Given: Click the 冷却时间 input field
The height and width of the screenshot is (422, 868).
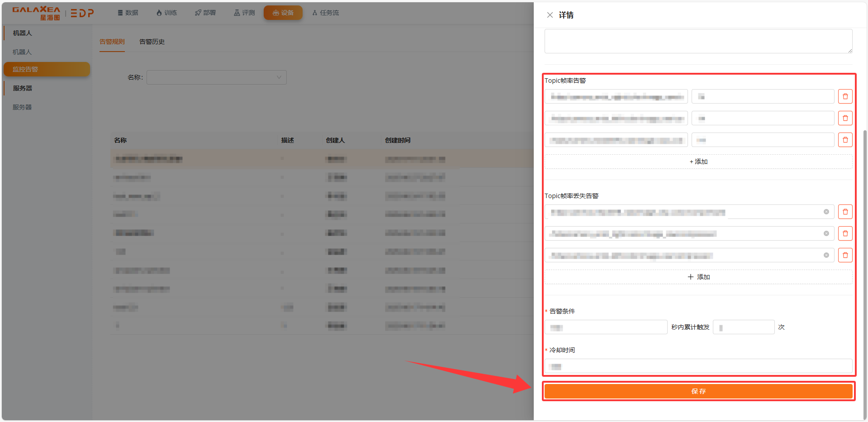Looking at the screenshot, I should tap(698, 366).
